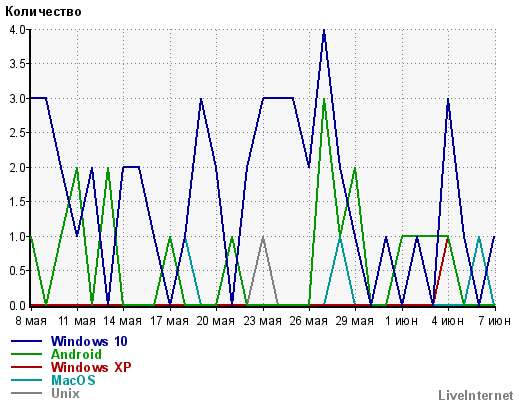Click the Windows 10 peak at 4.0
The image size is (520, 405).
[x=324, y=31]
